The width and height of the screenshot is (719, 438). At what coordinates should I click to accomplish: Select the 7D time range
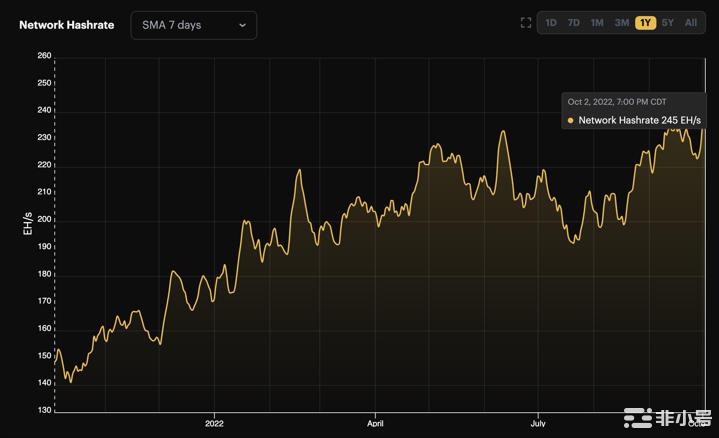pyautogui.click(x=573, y=23)
